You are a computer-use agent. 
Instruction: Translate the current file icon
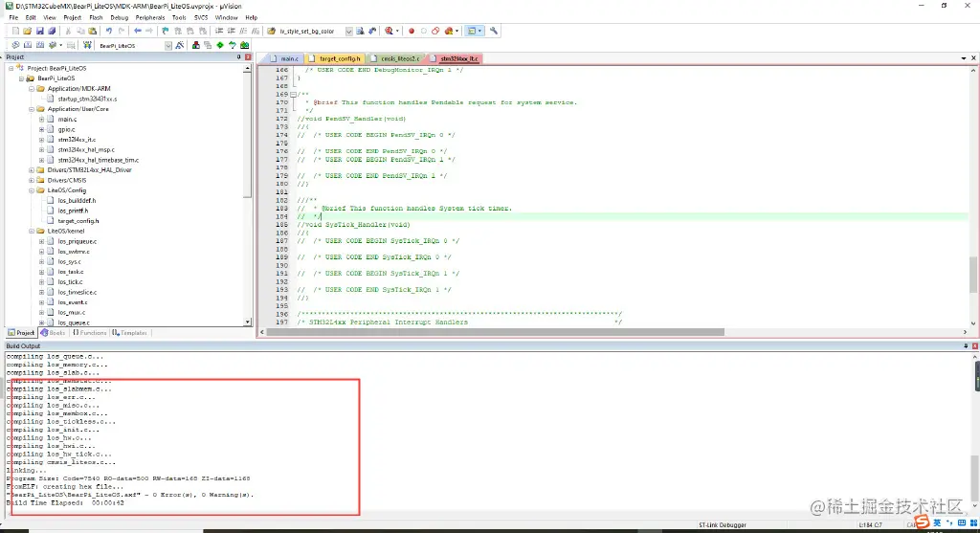tap(15, 45)
